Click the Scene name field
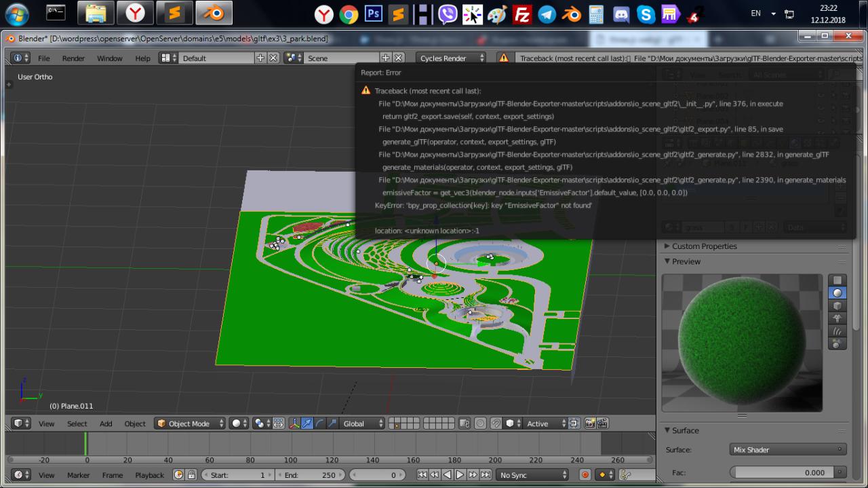Screen dimensions: 868x488 point(342,58)
